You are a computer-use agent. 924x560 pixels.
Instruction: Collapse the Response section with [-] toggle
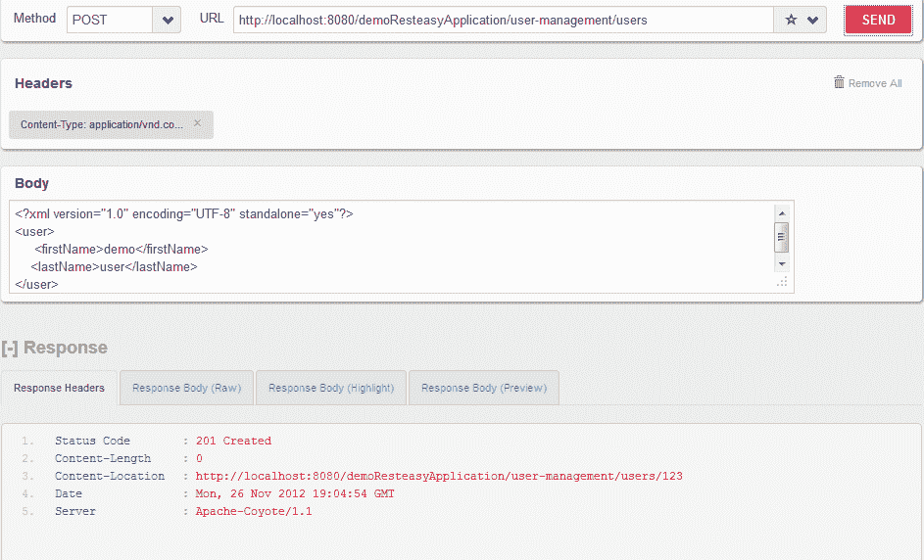(10, 348)
